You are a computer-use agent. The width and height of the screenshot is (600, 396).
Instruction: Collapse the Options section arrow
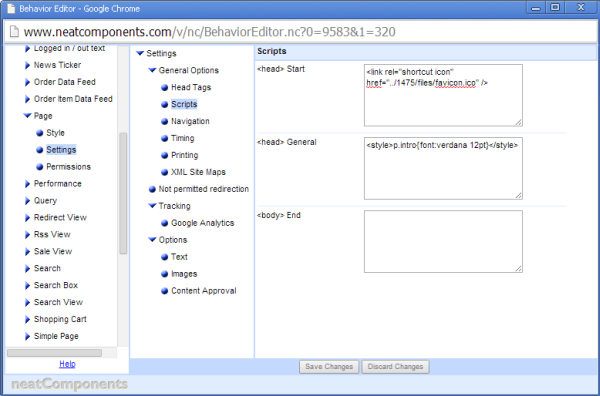(x=152, y=240)
